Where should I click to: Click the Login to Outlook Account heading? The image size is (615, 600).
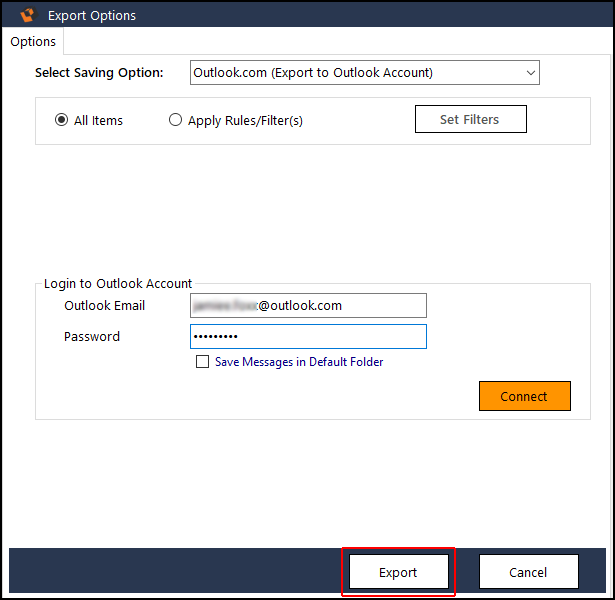pyautogui.click(x=118, y=284)
